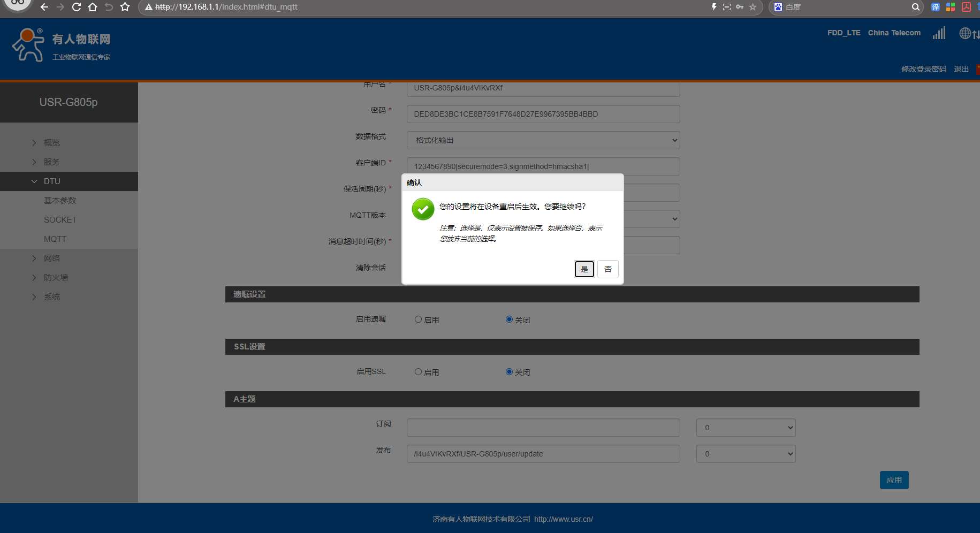
Task: Open the translate extension icon
Action: pos(936,7)
